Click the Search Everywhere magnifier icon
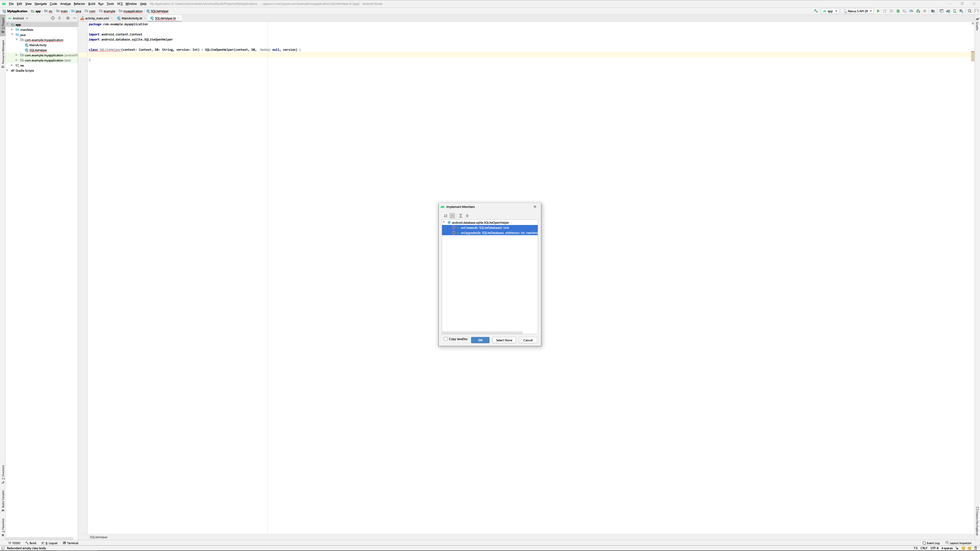 coord(969,11)
